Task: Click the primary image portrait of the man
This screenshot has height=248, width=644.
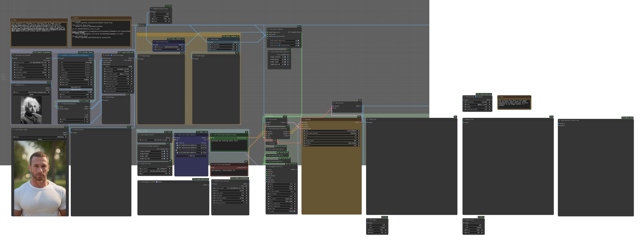Action: [x=40, y=178]
